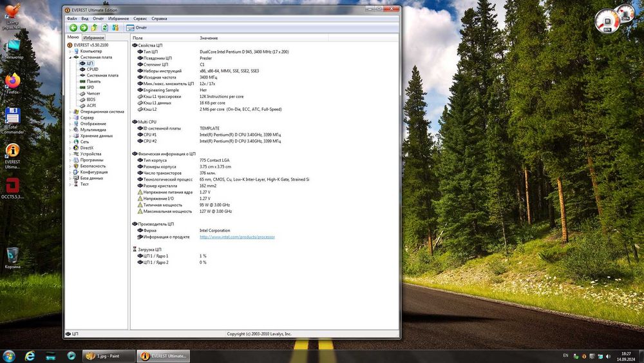Click the EN language indicator
644x363 pixels.
pos(565,356)
